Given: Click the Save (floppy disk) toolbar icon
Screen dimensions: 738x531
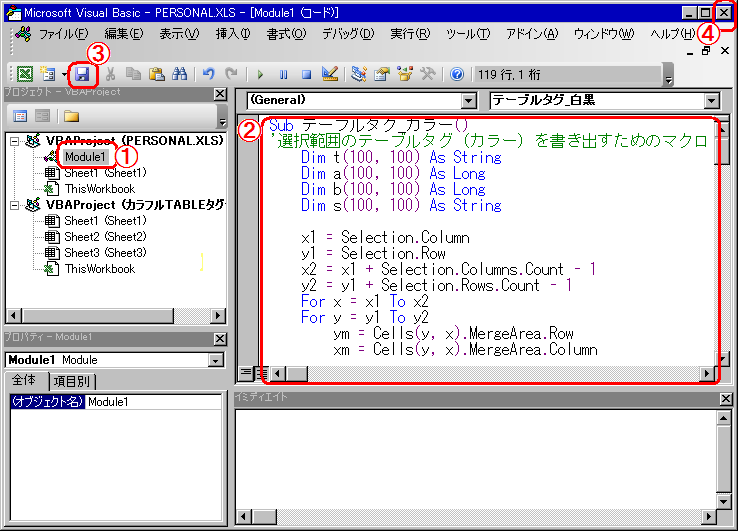Looking at the screenshot, I should [x=82, y=74].
